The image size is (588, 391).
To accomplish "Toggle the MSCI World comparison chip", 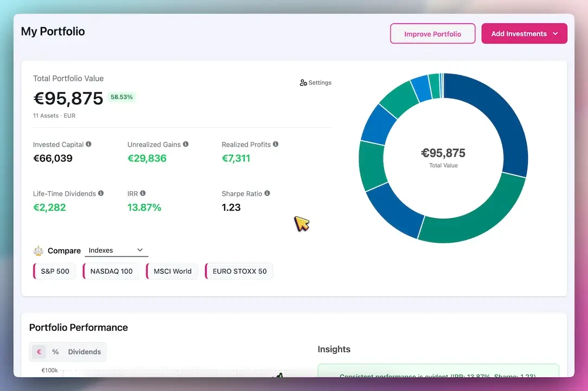I will tap(172, 271).
